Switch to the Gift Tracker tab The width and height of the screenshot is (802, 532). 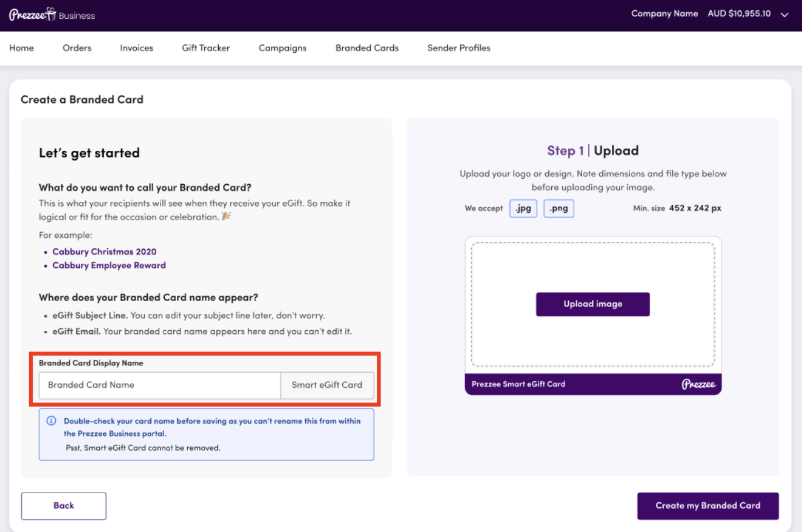206,48
